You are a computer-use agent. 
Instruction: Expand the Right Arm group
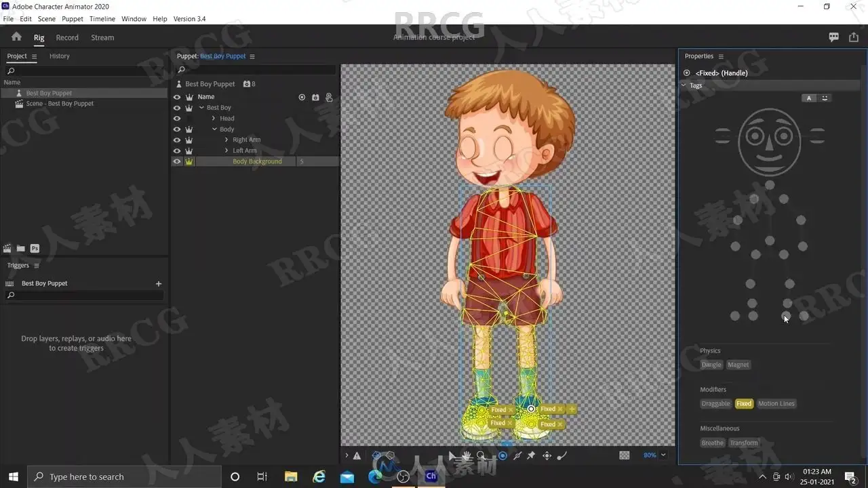point(226,140)
